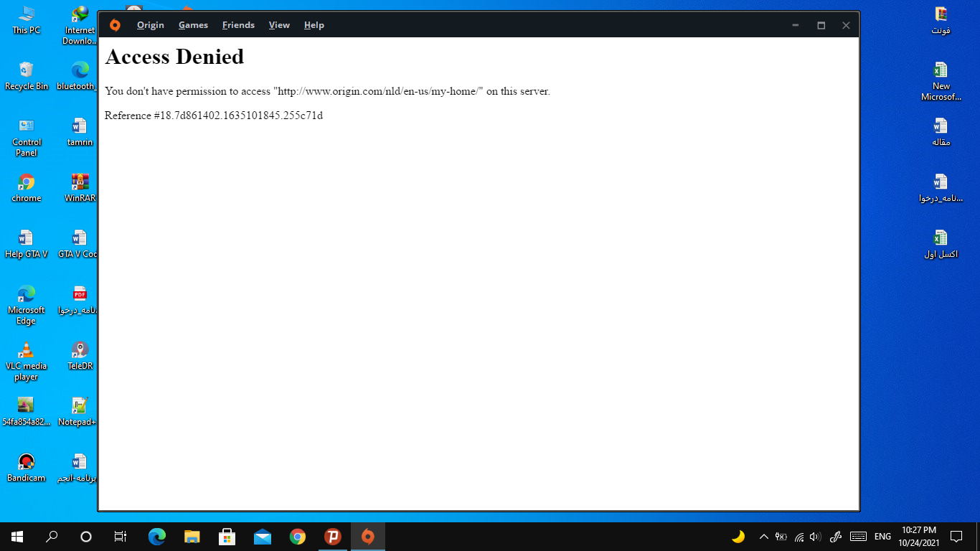Open the Games menu

coord(193,25)
